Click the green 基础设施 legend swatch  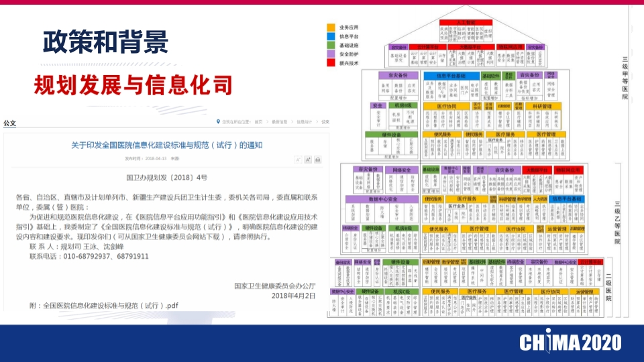coord(331,45)
